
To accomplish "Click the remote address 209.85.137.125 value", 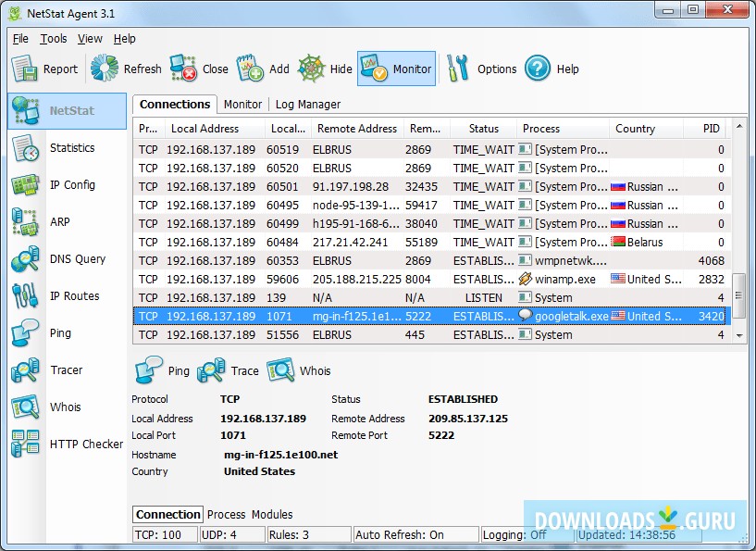I will [x=468, y=419].
